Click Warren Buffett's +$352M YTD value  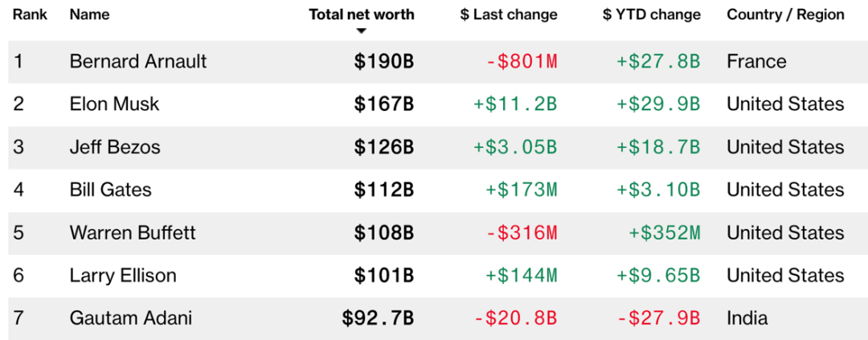point(665,233)
